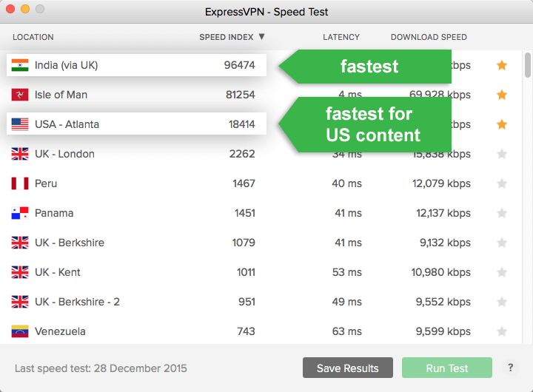Click speed index value 96474
Viewport: 533px width, 392px height.
click(239, 65)
